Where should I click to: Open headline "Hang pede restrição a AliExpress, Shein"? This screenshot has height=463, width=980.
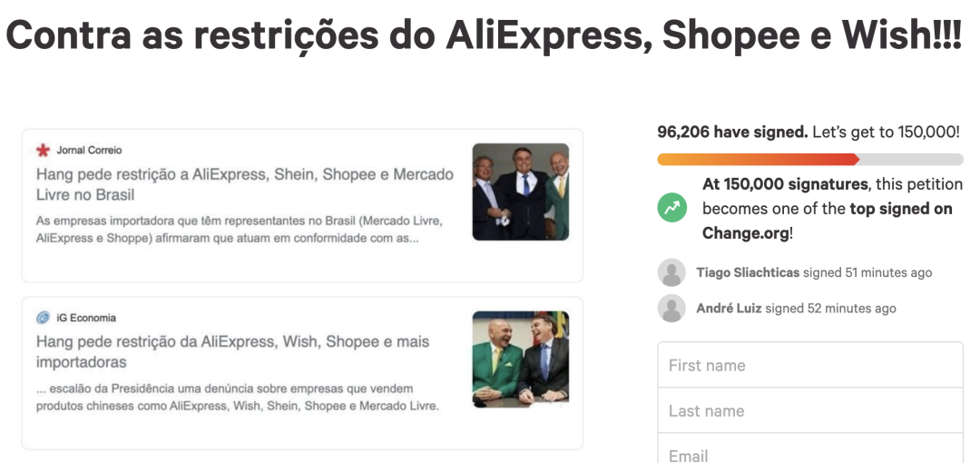click(x=244, y=184)
